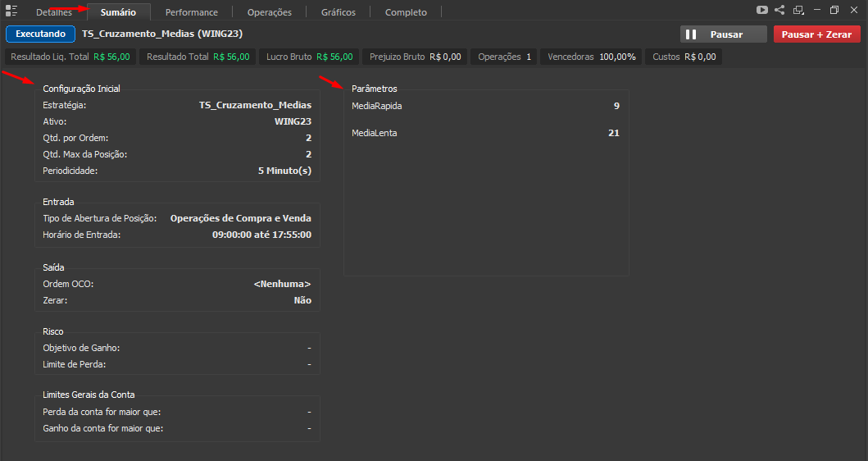
Task: Click the MediaLenta parameter label
Action: pyautogui.click(x=375, y=133)
